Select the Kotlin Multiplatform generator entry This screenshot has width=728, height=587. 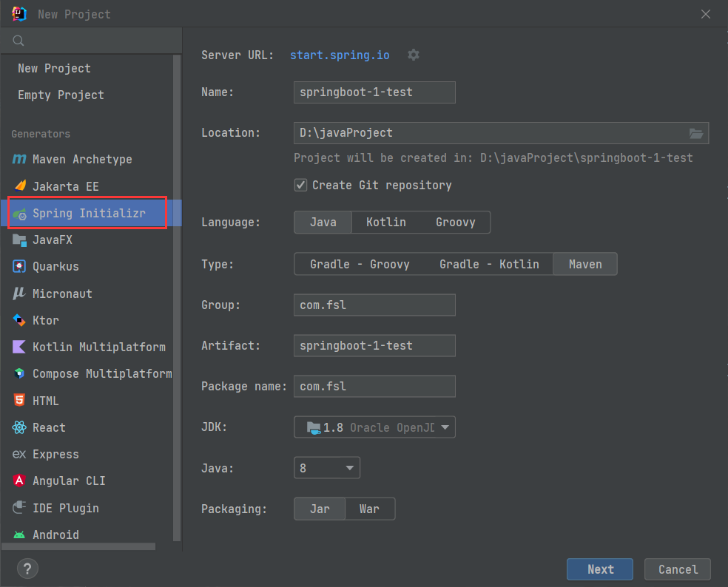(87, 347)
